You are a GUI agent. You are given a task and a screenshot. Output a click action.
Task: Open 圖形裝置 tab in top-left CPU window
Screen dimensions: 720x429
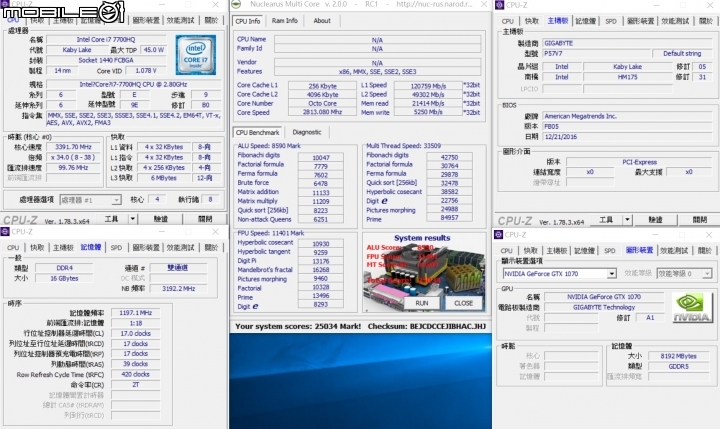(146, 20)
